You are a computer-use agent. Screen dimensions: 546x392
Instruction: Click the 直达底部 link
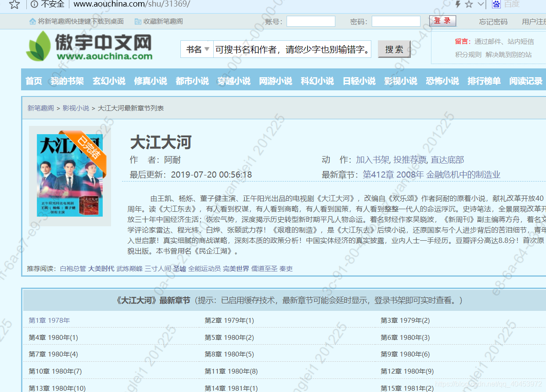point(447,160)
